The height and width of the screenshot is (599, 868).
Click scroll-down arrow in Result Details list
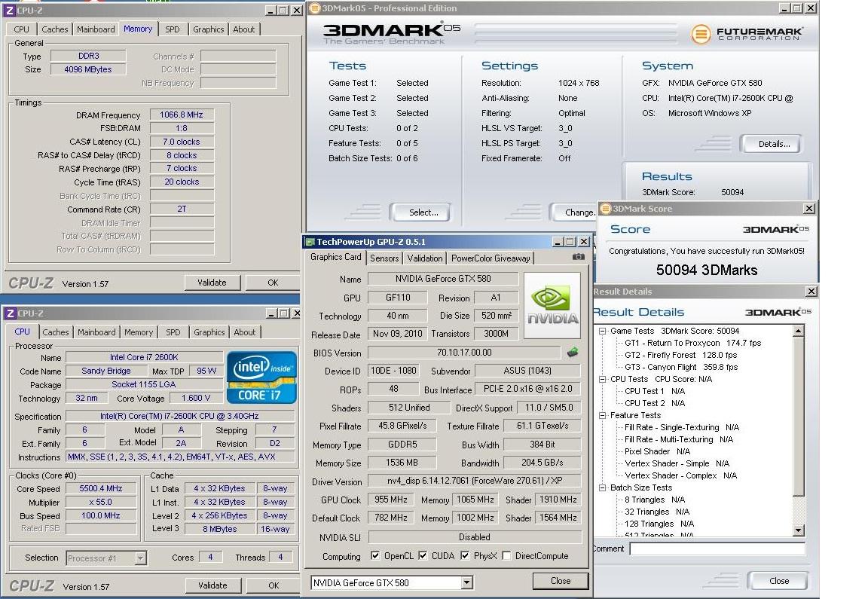(x=798, y=530)
